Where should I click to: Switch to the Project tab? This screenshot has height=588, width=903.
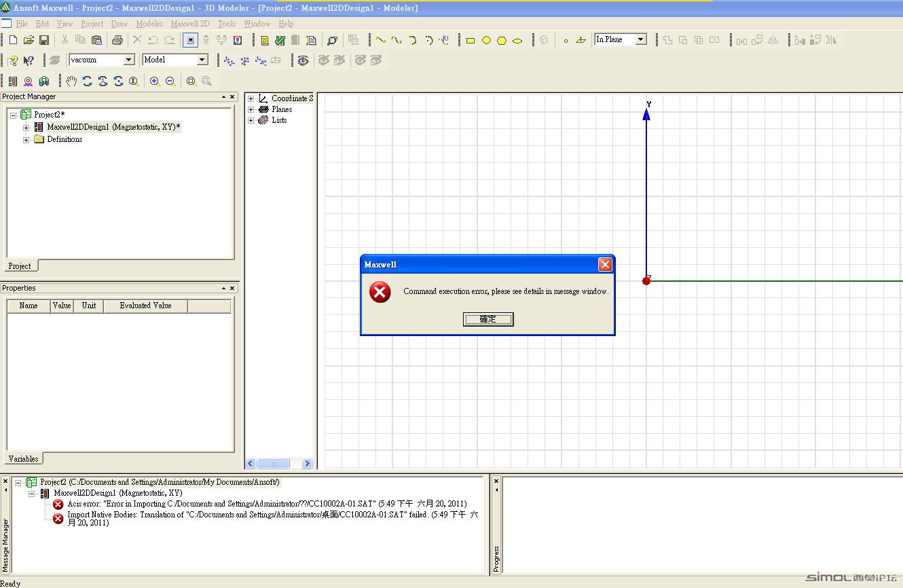pyautogui.click(x=20, y=266)
